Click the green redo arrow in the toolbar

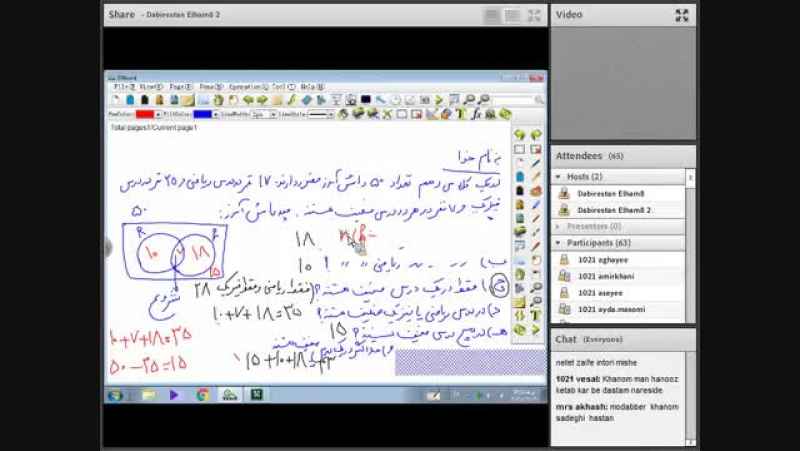click(262, 100)
